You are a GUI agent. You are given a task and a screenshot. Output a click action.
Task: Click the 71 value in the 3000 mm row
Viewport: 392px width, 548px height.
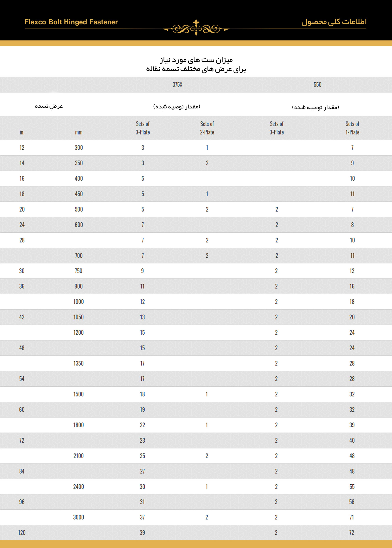352,517
